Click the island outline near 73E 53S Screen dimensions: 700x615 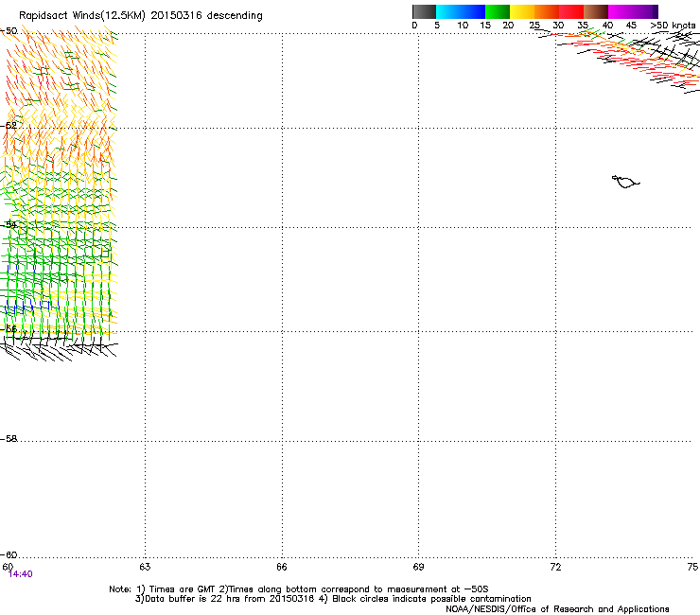coord(625,182)
